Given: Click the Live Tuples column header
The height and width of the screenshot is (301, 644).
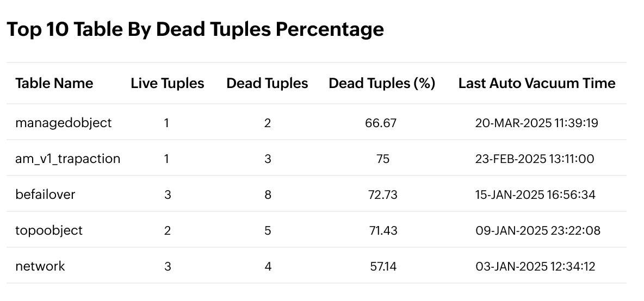Looking at the screenshot, I should (168, 83).
